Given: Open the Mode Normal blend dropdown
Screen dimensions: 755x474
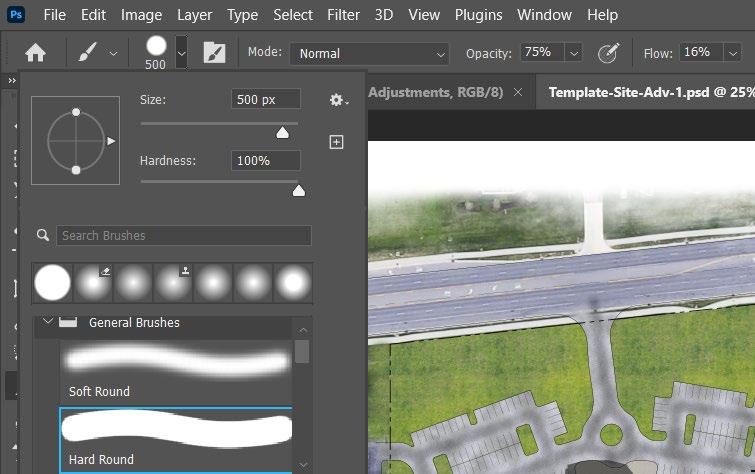Looking at the screenshot, I should pos(369,53).
